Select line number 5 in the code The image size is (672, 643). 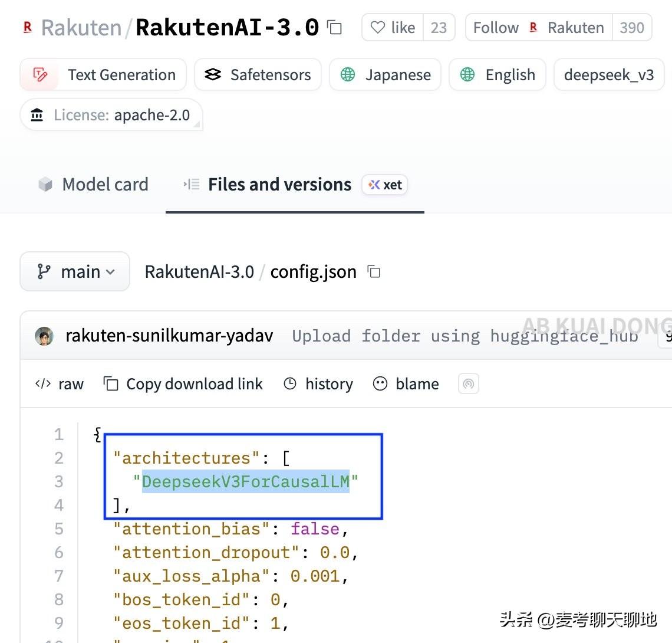(59, 529)
